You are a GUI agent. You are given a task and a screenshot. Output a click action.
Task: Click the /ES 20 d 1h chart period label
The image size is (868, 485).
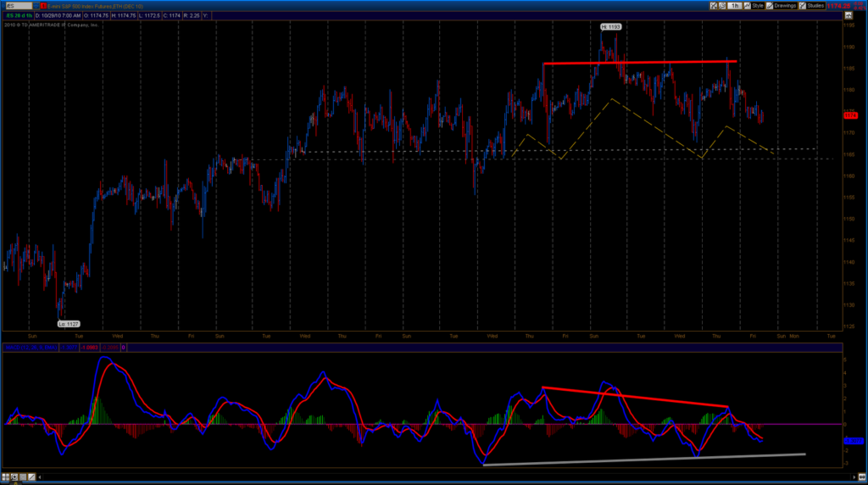[x=19, y=15]
